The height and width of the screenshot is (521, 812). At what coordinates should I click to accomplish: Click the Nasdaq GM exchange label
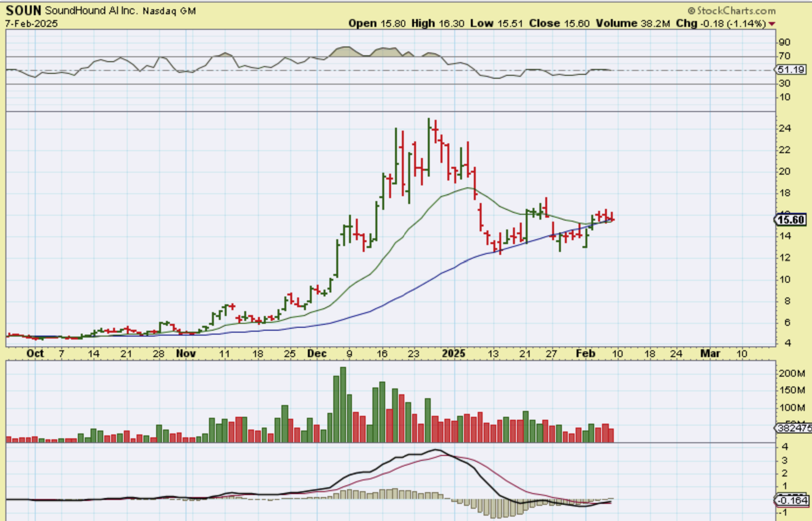point(169,11)
